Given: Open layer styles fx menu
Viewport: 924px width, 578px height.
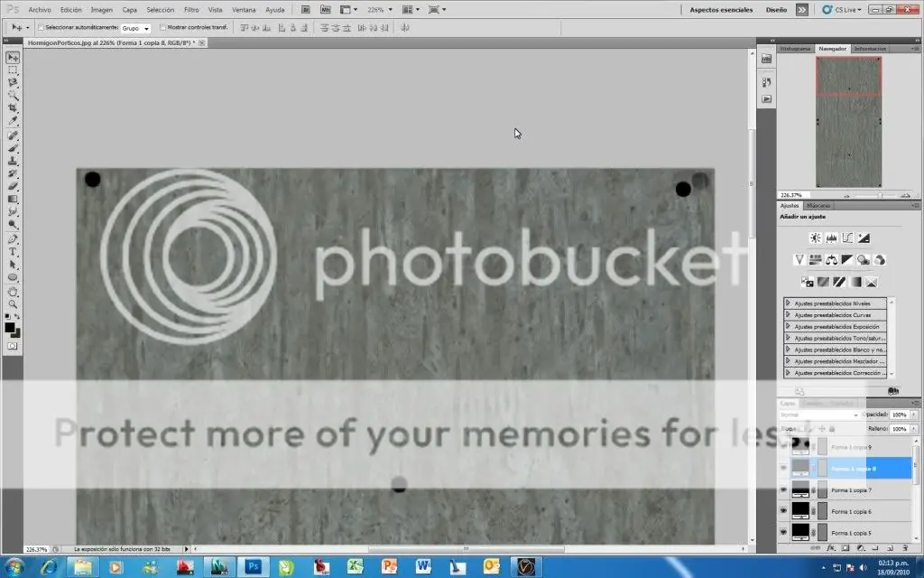Looking at the screenshot, I should (x=831, y=548).
